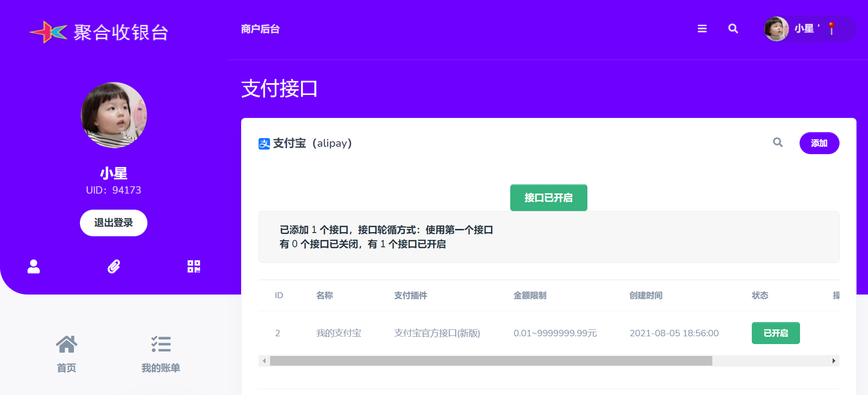Click the user profile icon in sidebar
The image size is (868, 395).
pos(34,267)
